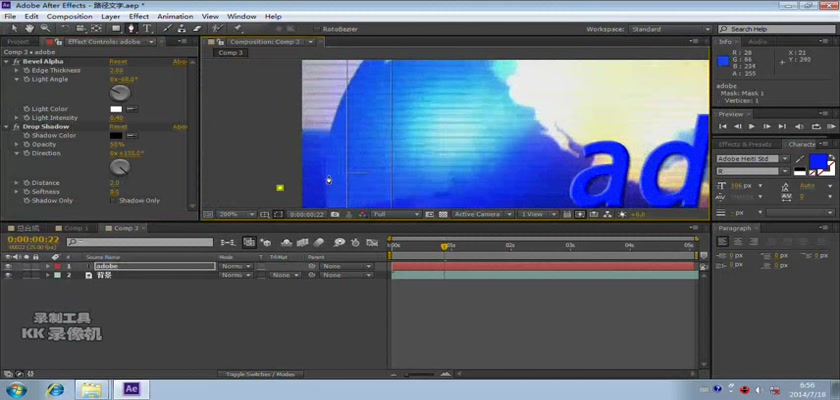The height and width of the screenshot is (400, 840).
Task: Open the Active Camera dropdown
Action: (x=482, y=214)
